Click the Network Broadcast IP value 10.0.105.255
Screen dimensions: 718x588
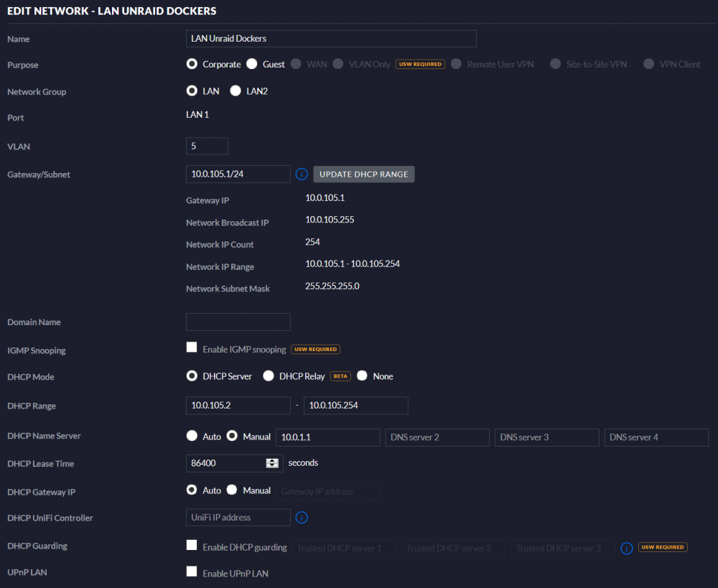click(330, 220)
